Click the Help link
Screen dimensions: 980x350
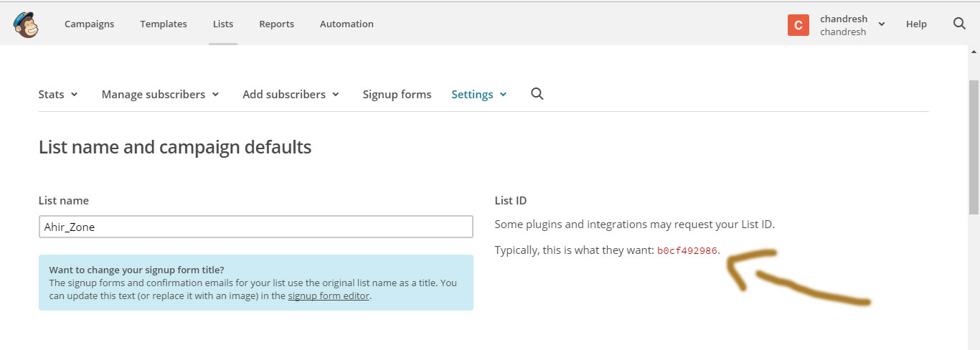(916, 24)
